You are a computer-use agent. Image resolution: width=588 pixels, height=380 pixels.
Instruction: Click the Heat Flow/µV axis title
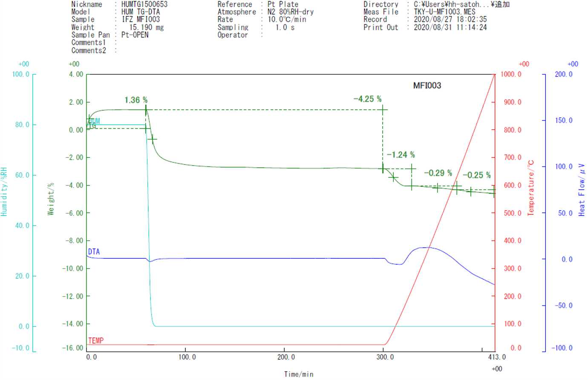click(582, 190)
